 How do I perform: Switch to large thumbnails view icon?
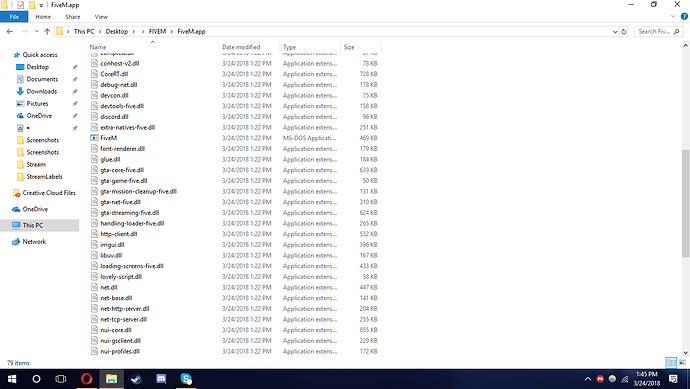(x=682, y=363)
